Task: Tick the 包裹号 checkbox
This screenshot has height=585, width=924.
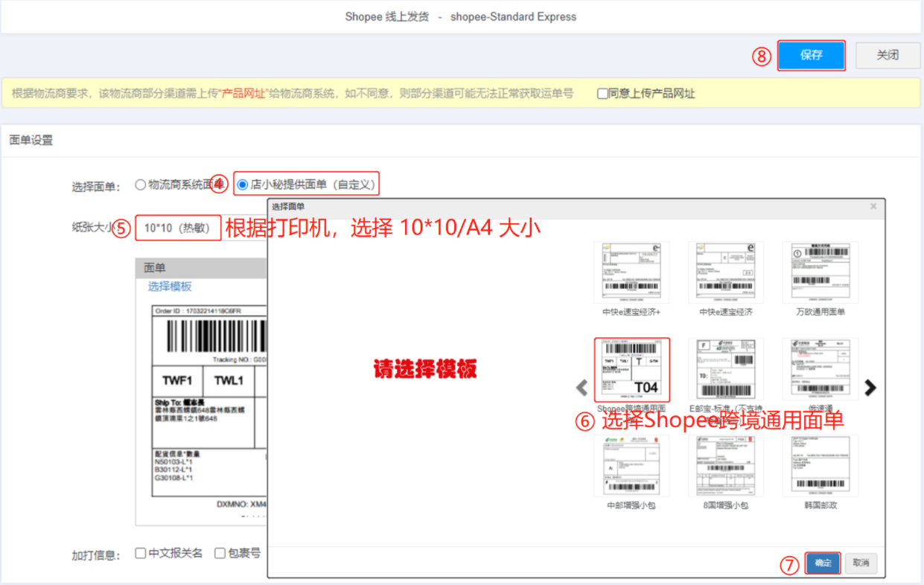Action: point(220,553)
